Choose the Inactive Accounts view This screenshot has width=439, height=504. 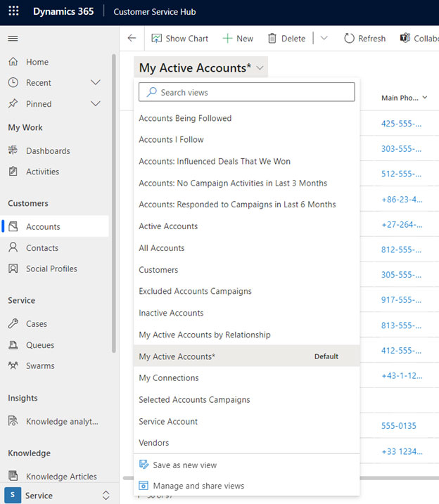pos(171,313)
